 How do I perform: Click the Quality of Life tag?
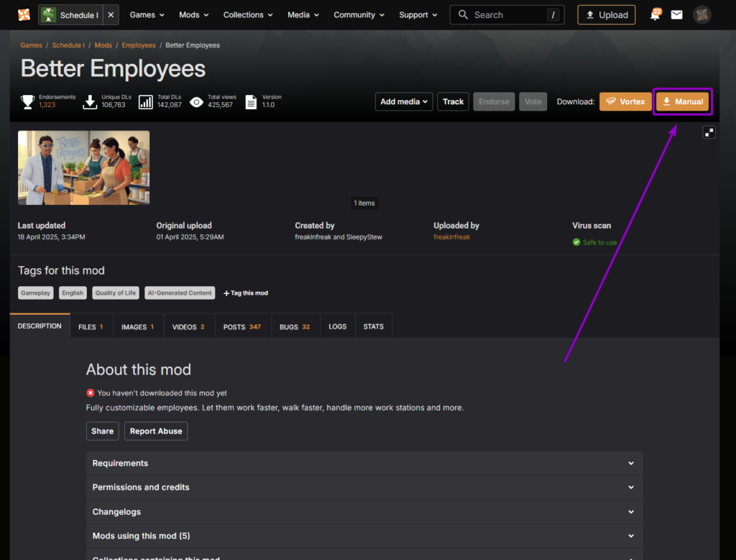click(116, 293)
